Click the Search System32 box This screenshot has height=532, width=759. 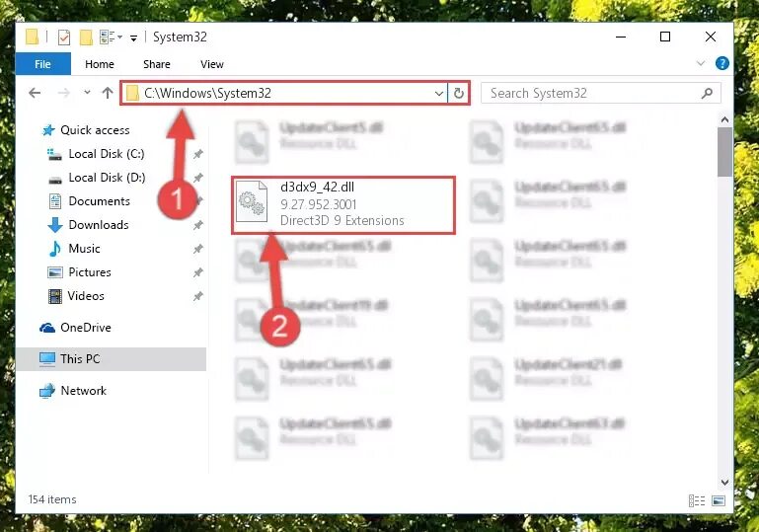point(600,93)
